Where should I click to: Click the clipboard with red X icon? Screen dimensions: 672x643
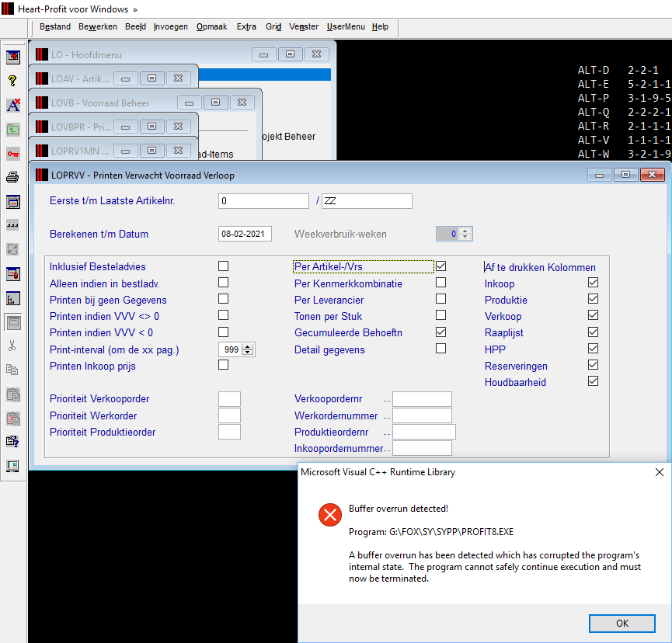[x=13, y=418]
